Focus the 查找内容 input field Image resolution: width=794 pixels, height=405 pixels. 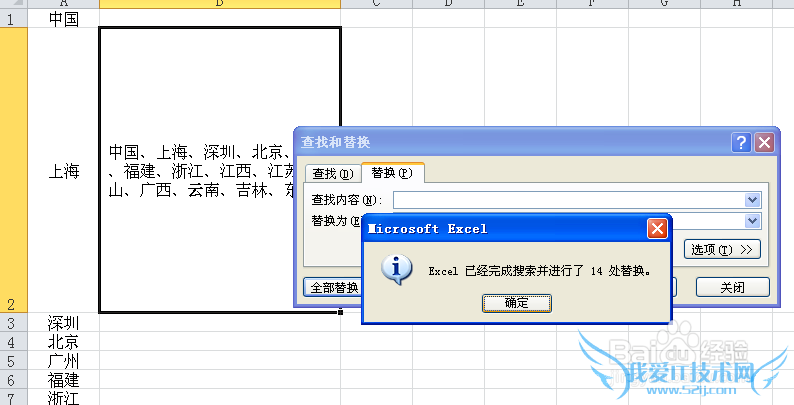(x=569, y=200)
